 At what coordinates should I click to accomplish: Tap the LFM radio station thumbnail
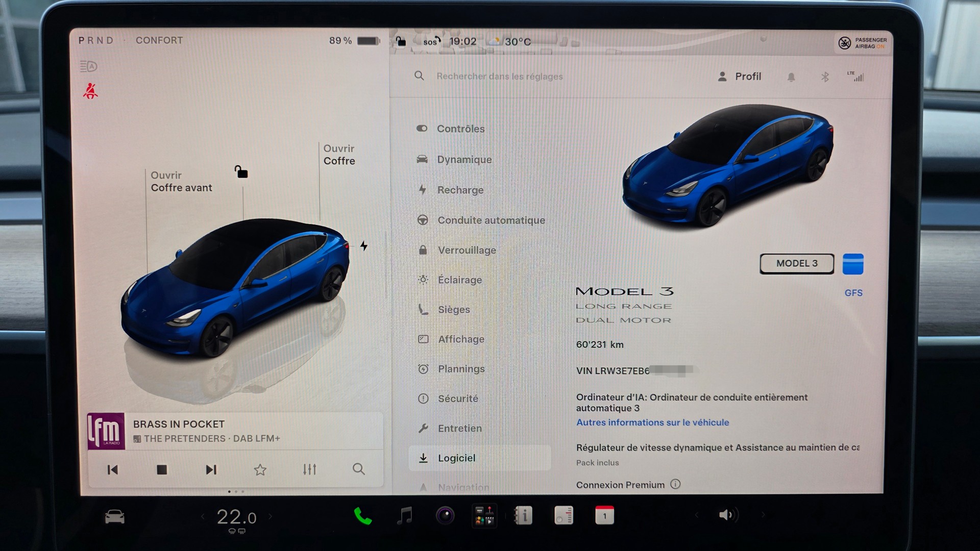[106, 431]
